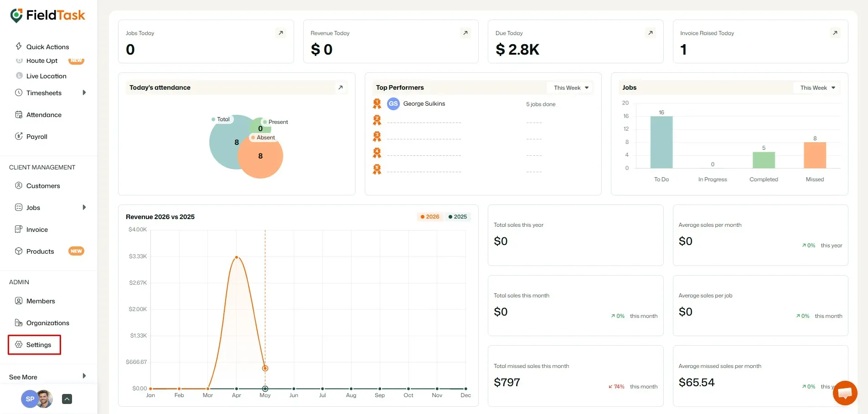Navigate to Customers
Viewport: 868px width, 414px height.
[x=43, y=186]
